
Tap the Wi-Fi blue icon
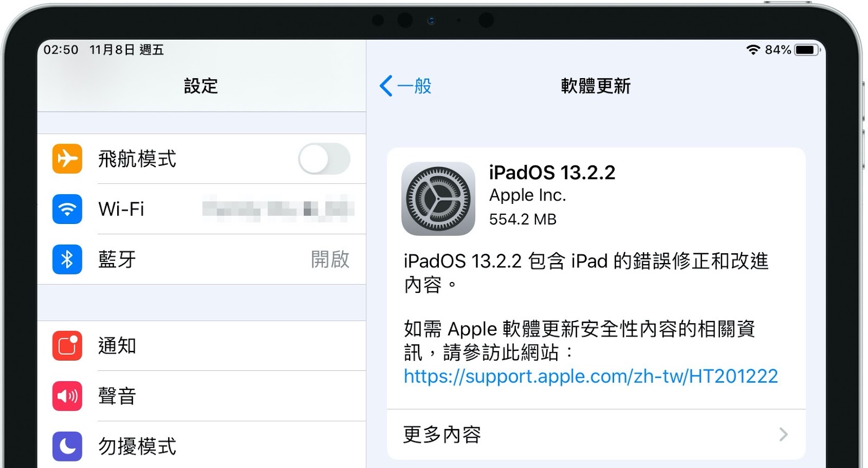click(x=67, y=209)
